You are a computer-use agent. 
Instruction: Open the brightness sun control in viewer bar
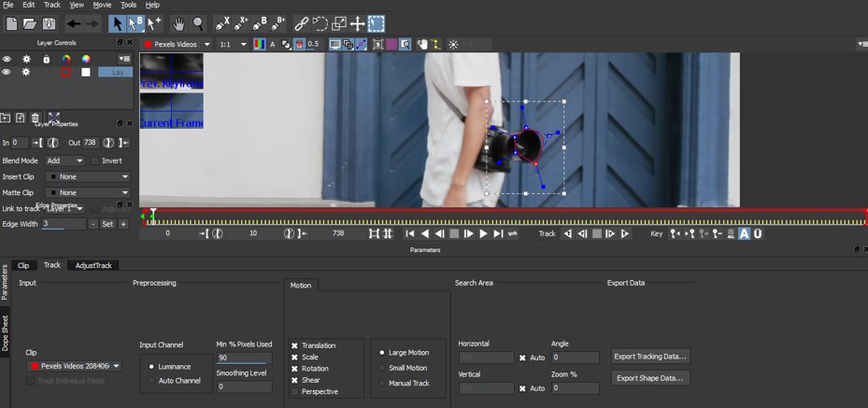pyautogui.click(x=453, y=44)
